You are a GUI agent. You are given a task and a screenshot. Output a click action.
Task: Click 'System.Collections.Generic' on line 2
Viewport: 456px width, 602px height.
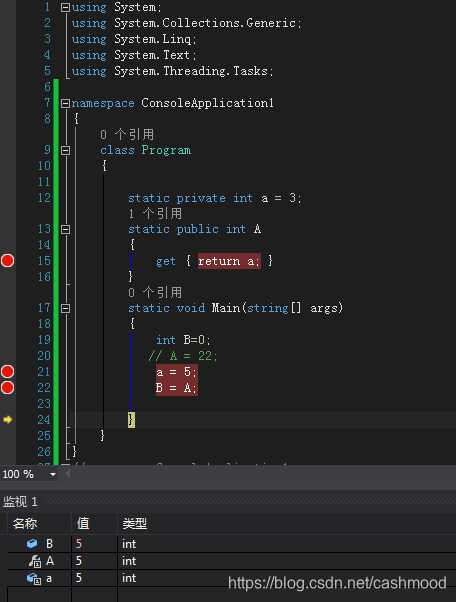point(205,23)
